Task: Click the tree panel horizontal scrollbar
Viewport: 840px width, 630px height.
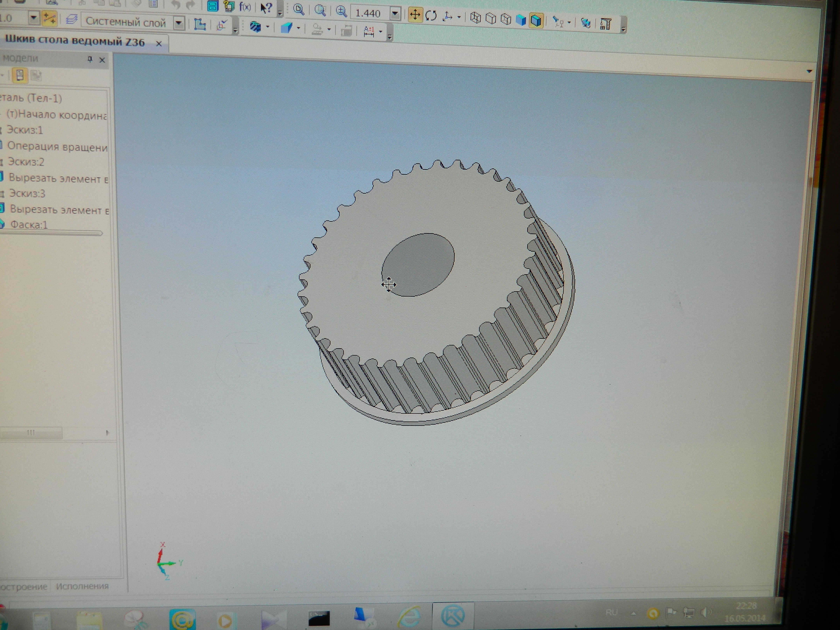Action: coord(31,432)
